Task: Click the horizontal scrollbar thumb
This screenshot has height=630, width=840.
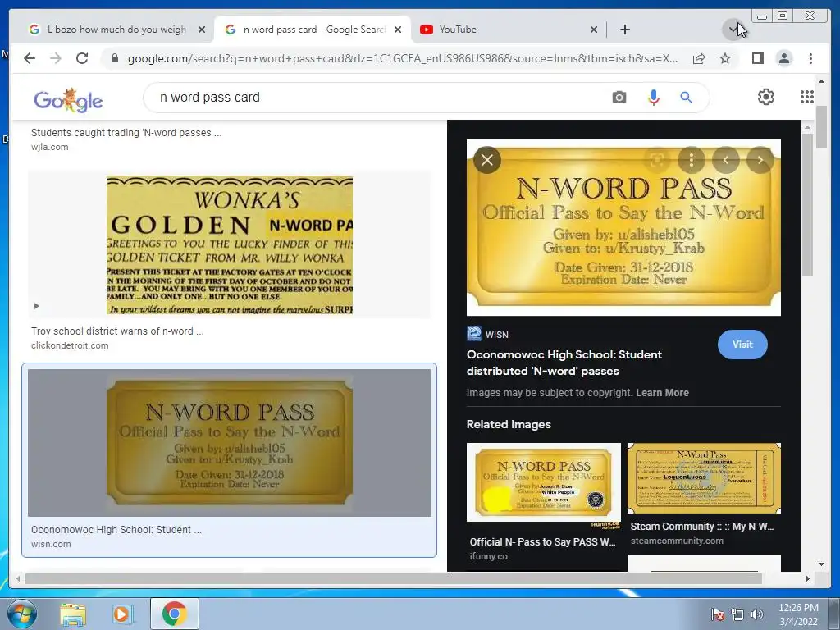Action: click(393, 578)
